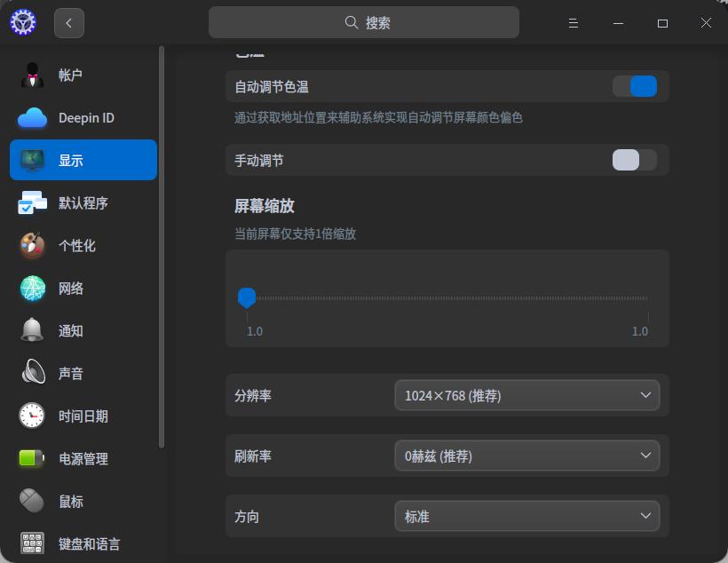728x563 pixels.
Task: Click the 时间日期 clock icon
Action: tap(32, 416)
